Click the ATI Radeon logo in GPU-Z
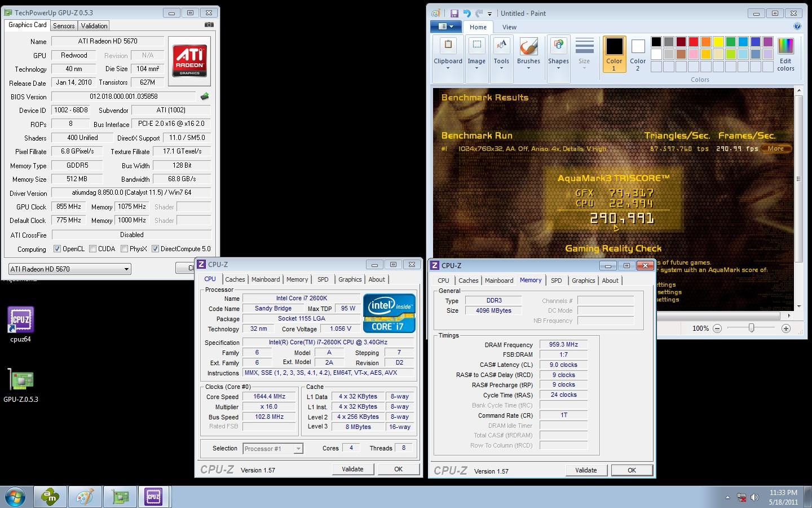This screenshot has height=508, width=812. pyautogui.click(x=189, y=61)
